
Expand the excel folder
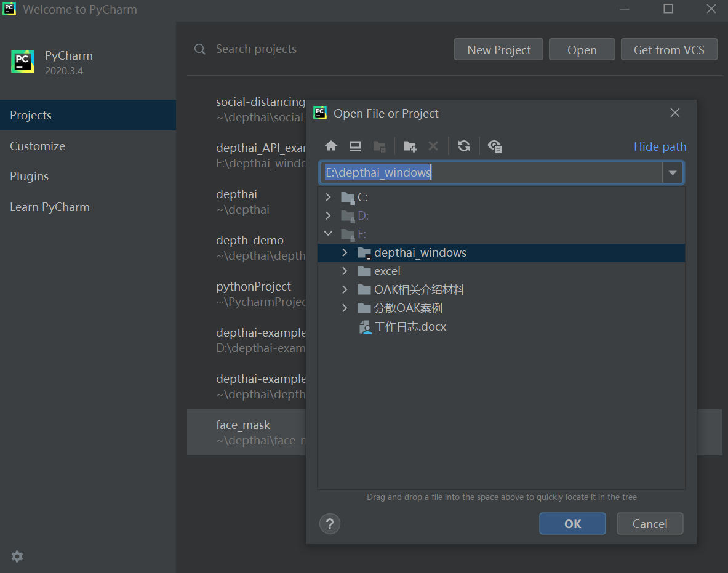(x=345, y=271)
